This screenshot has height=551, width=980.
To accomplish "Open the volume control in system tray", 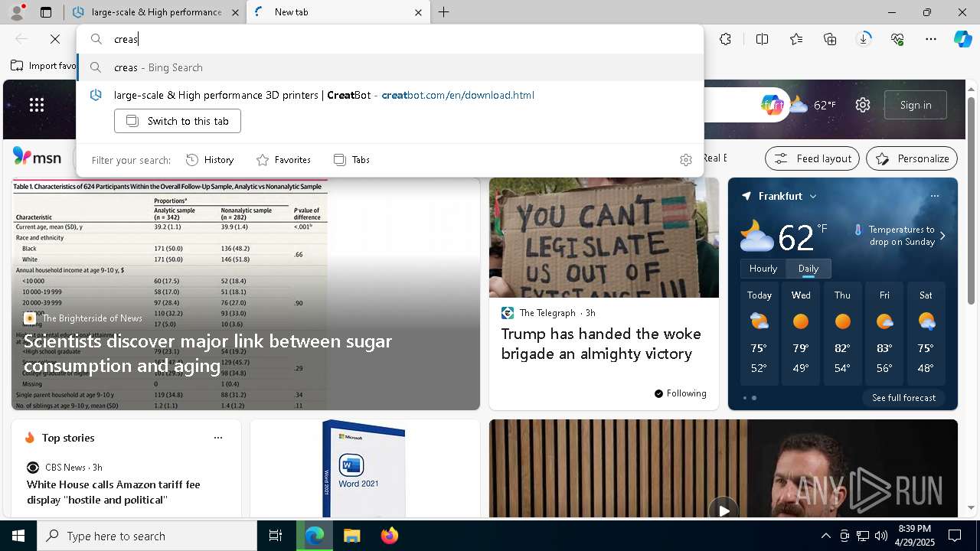I will point(881,536).
